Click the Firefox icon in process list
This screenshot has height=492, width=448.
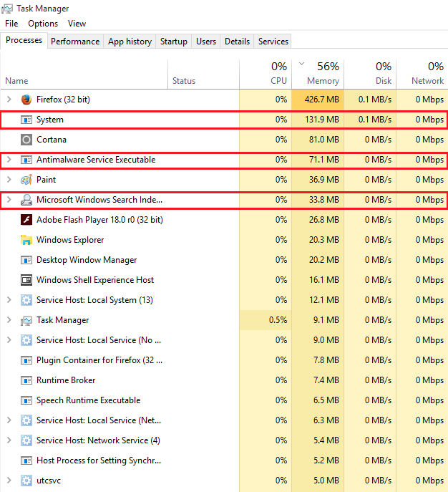26,100
